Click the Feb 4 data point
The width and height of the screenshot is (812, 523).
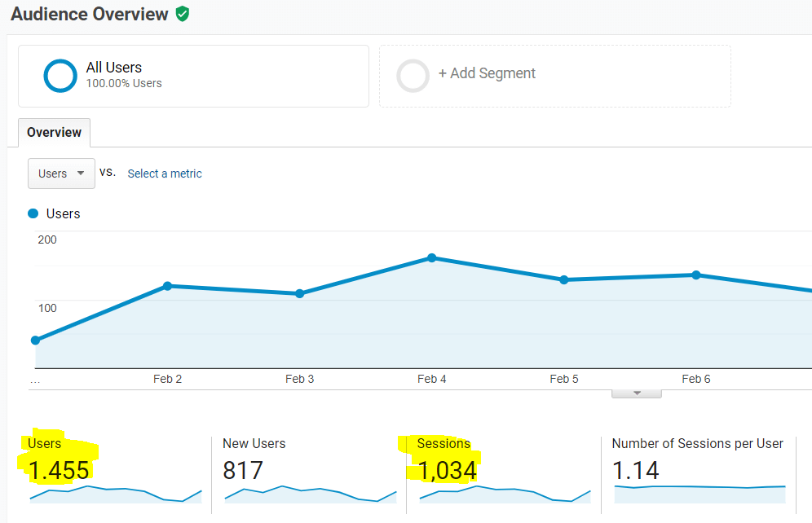pyautogui.click(x=432, y=258)
